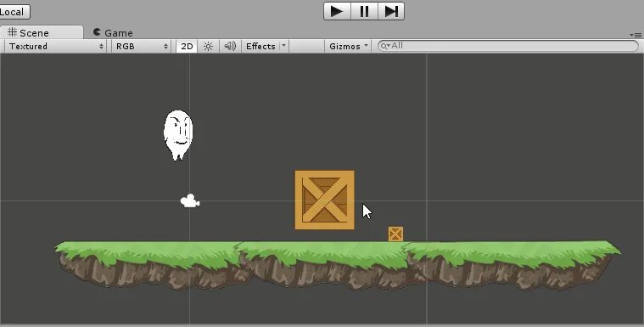Open the Gizmos dropdown
This screenshot has width=644, height=327.
coord(348,46)
